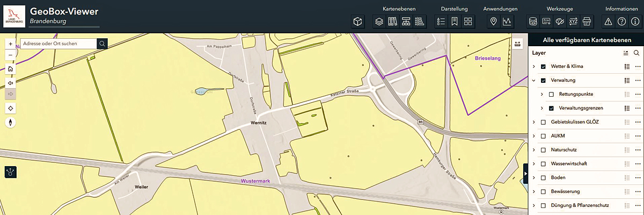Screen dimensions: 644x215
Task: Open the question mark help icon
Action: coord(621,21)
